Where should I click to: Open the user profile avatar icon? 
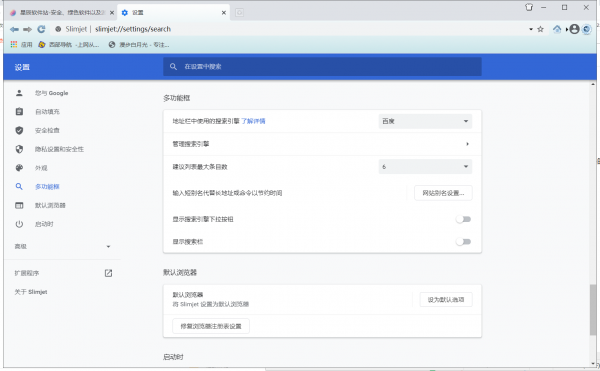pyautogui.click(x=574, y=29)
